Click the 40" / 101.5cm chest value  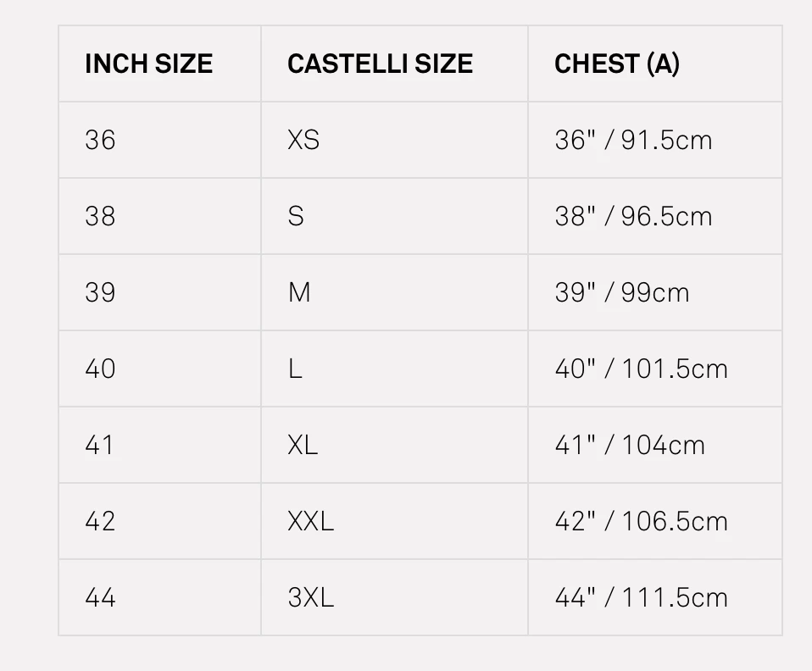641,369
